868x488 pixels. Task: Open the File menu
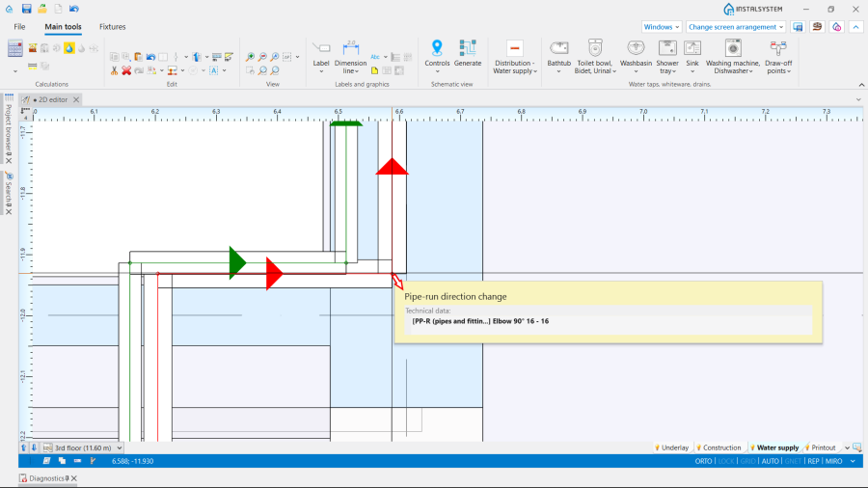click(19, 27)
